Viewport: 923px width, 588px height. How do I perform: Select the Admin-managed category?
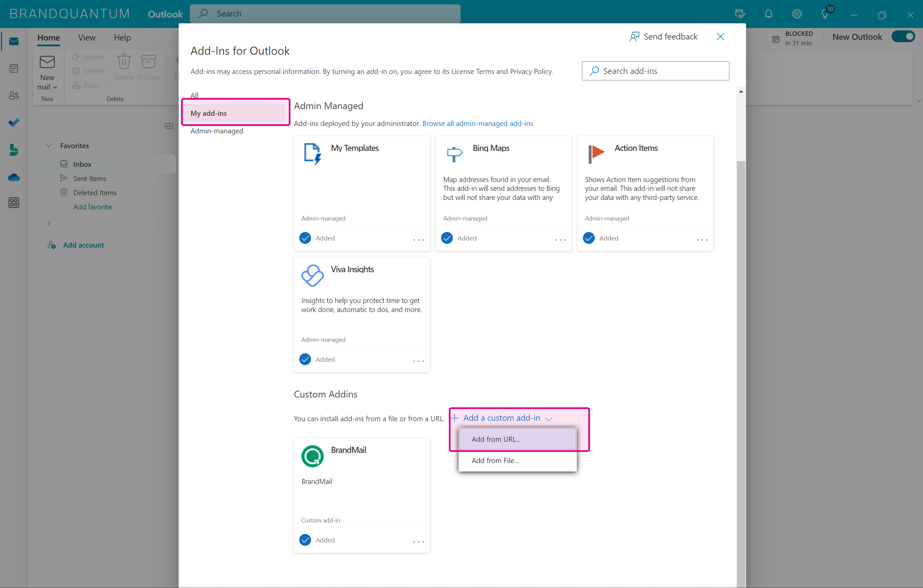pyautogui.click(x=217, y=131)
